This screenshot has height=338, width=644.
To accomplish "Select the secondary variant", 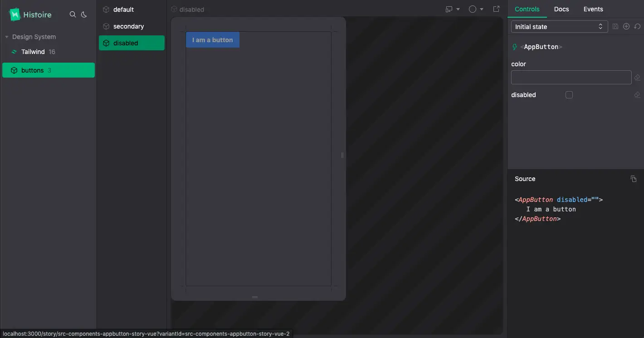I will pos(132,26).
